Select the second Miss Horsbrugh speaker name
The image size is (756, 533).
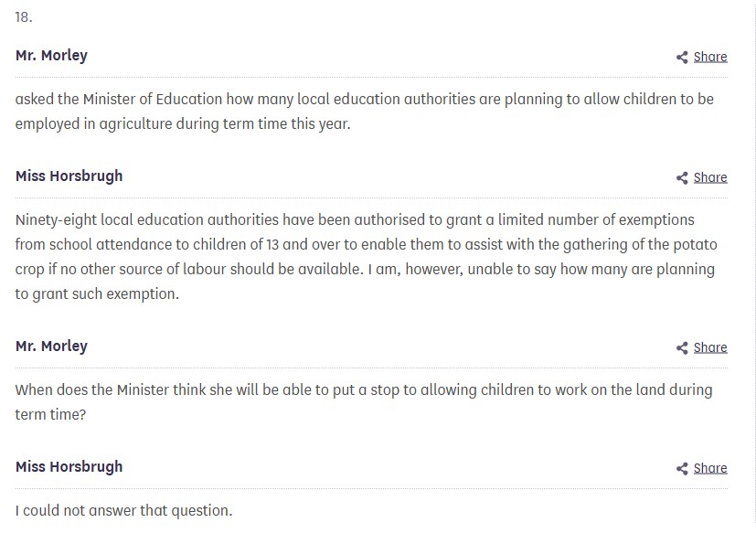tap(69, 466)
